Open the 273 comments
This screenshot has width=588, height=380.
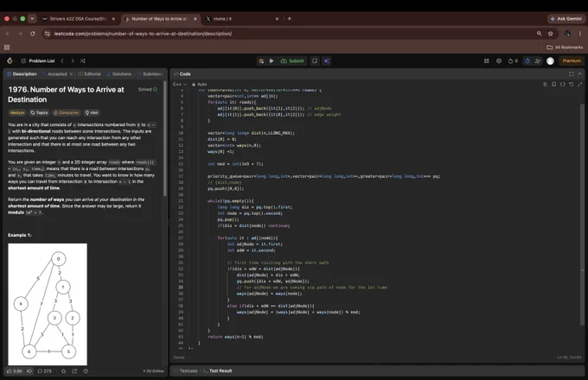click(45, 371)
